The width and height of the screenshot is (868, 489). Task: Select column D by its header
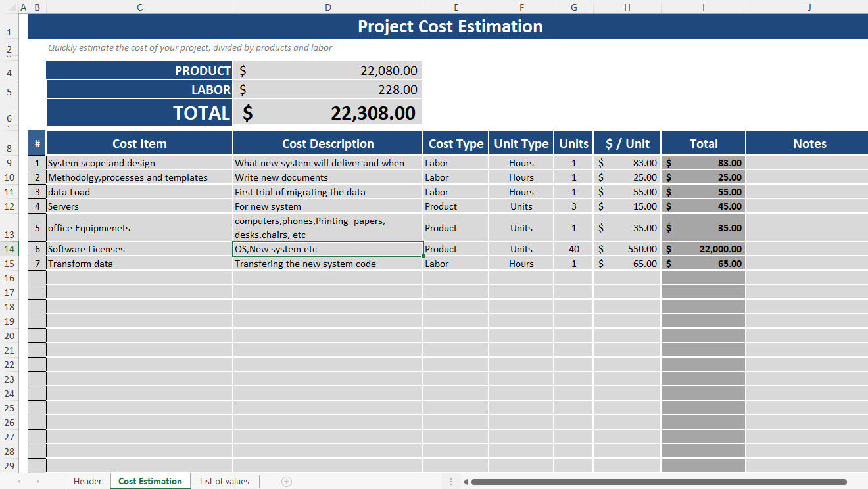point(327,7)
